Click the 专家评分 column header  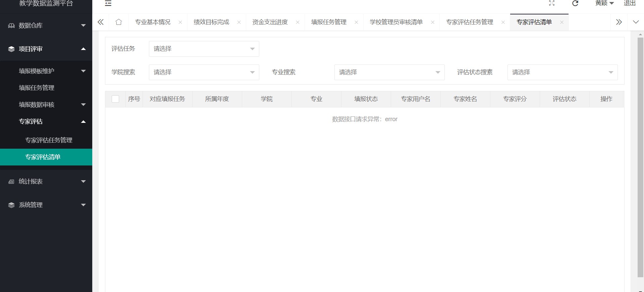(515, 99)
